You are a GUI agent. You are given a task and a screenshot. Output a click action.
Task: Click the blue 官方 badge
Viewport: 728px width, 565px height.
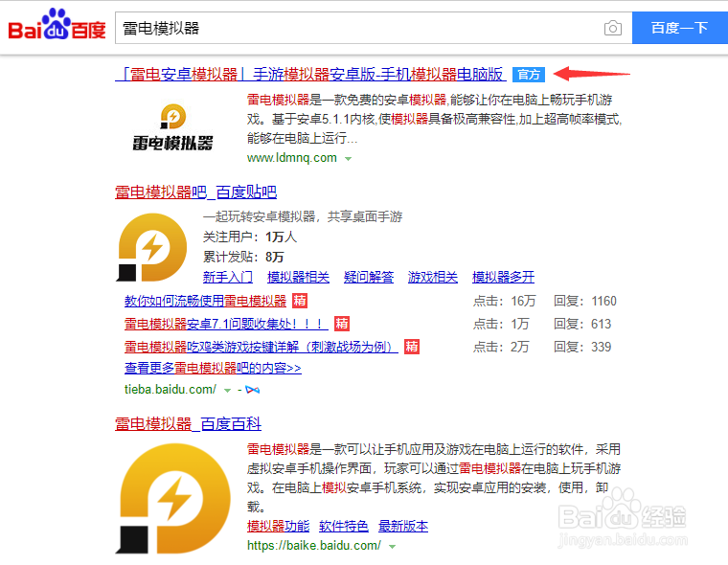[x=529, y=75]
